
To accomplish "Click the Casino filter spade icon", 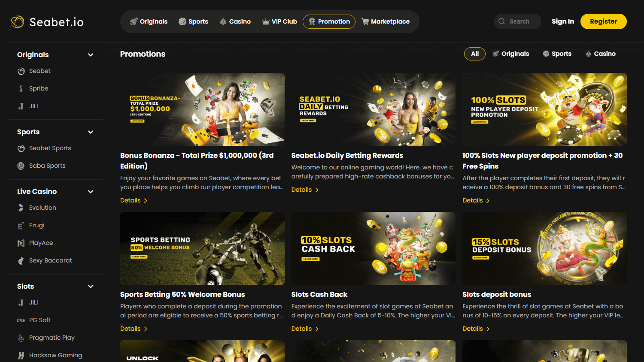I will (589, 54).
